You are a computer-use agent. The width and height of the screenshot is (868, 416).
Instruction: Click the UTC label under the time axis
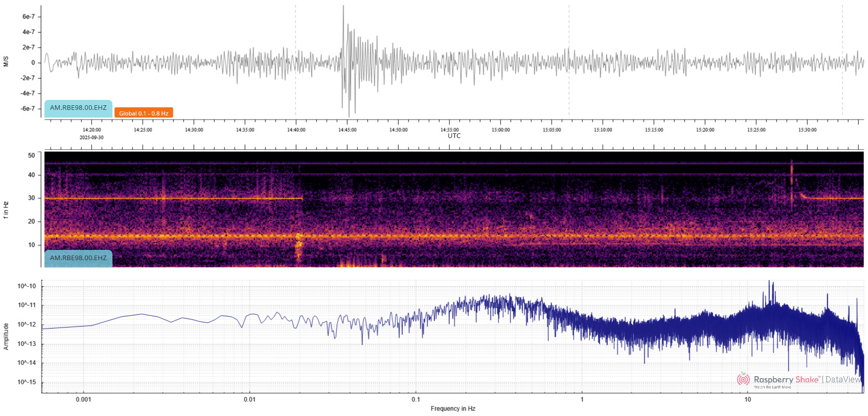tap(454, 136)
